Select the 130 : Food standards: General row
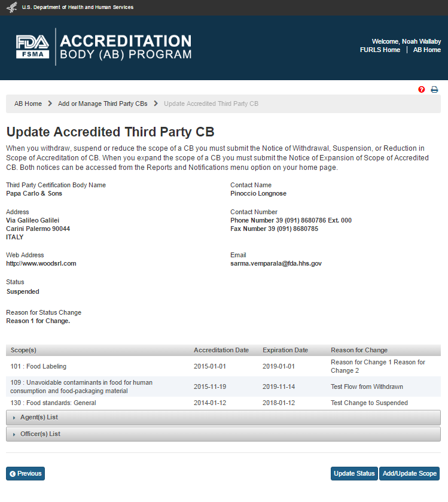The image size is (448, 502). click(x=53, y=403)
